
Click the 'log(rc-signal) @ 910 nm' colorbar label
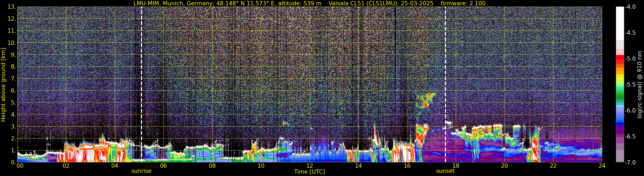pos(640,85)
